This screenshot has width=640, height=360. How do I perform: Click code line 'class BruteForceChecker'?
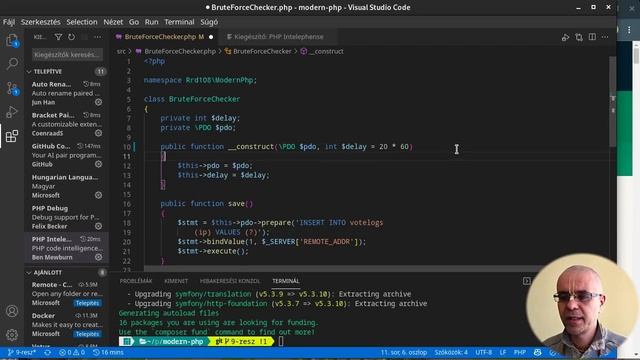tap(192, 99)
